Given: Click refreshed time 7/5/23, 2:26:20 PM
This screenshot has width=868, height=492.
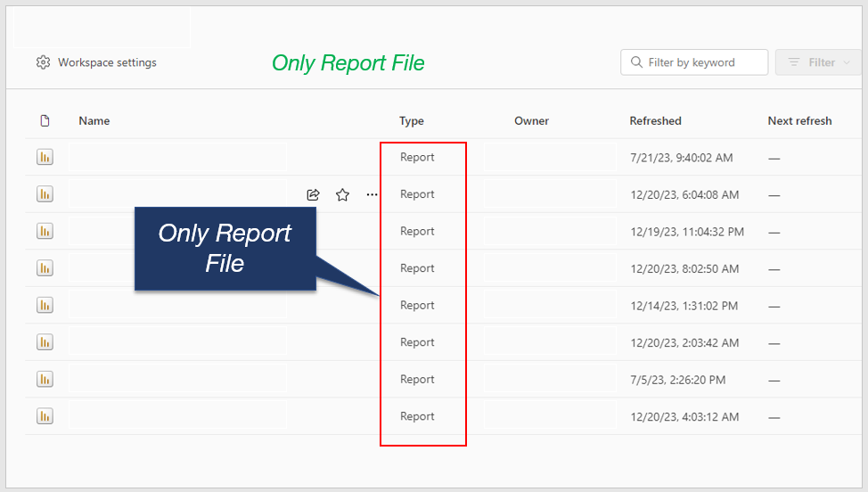Looking at the screenshot, I should coord(677,381).
